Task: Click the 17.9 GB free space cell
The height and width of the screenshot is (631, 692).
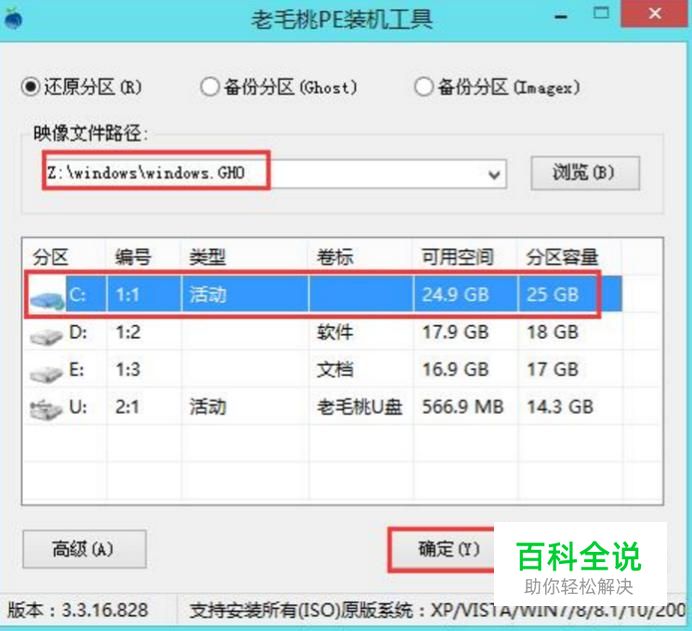Action: pyautogui.click(x=456, y=332)
